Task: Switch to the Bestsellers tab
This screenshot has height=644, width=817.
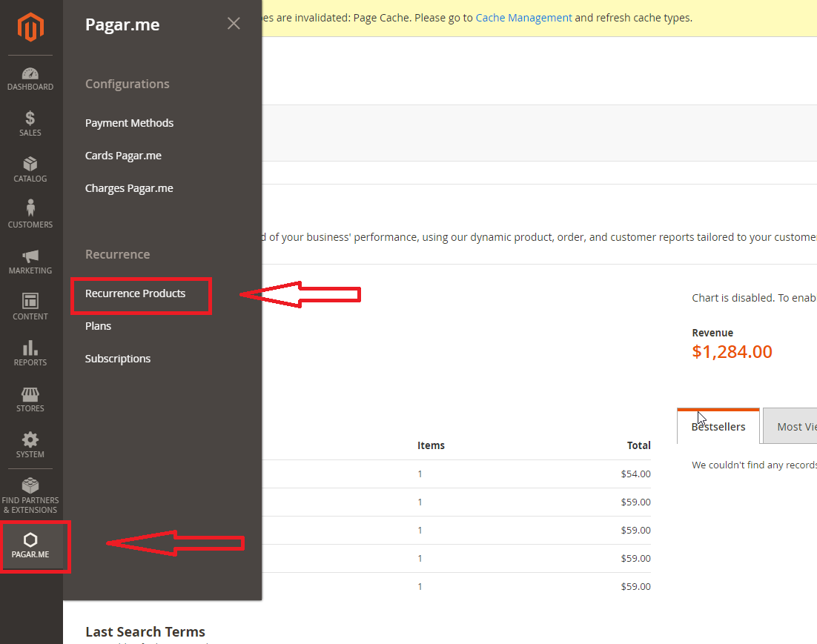Action: pos(718,426)
